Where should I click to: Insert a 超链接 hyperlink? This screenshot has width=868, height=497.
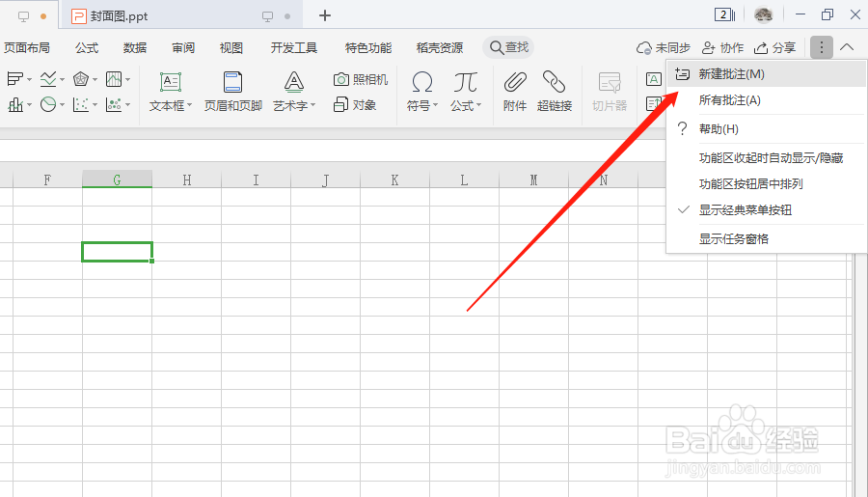[555, 92]
